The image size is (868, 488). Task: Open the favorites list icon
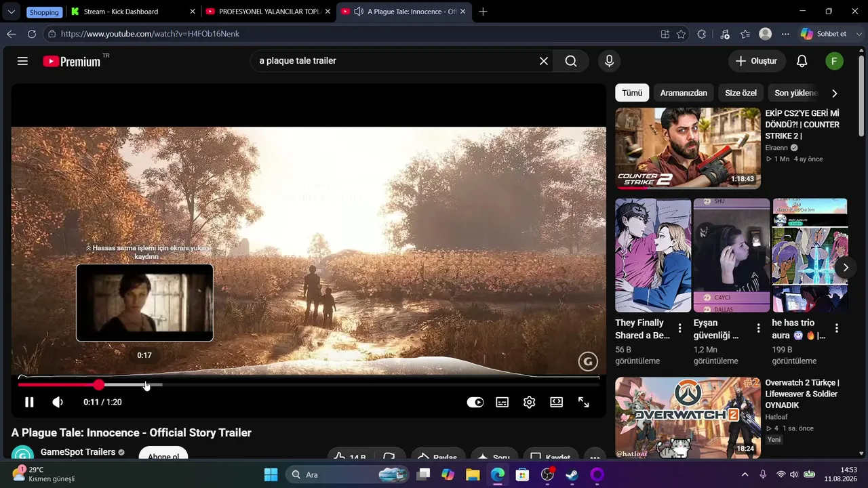[x=745, y=34]
